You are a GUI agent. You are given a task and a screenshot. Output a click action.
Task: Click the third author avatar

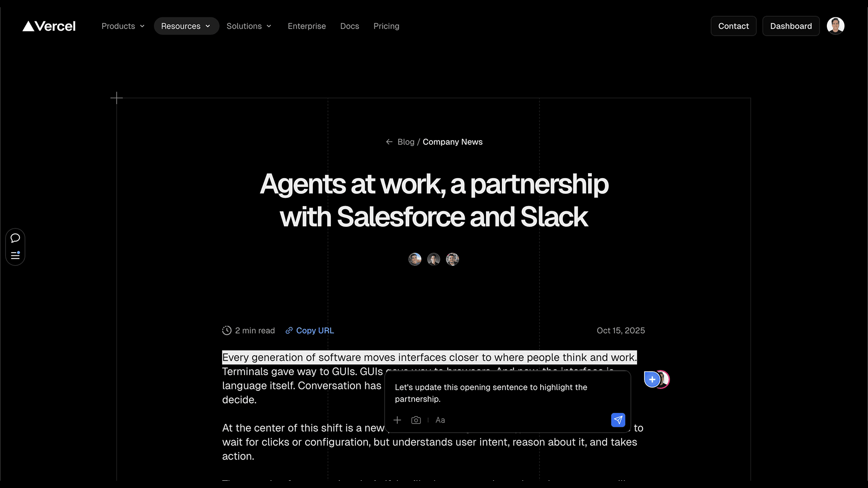(x=453, y=259)
